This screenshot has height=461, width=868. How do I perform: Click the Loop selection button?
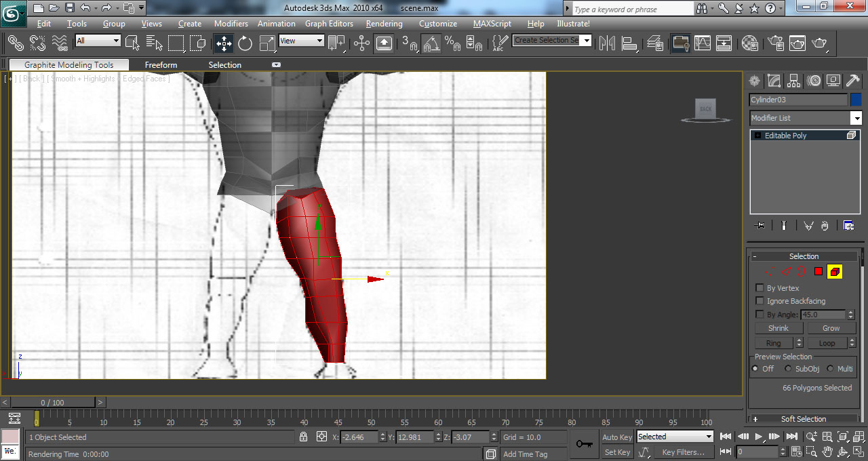(x=827, y=343)
